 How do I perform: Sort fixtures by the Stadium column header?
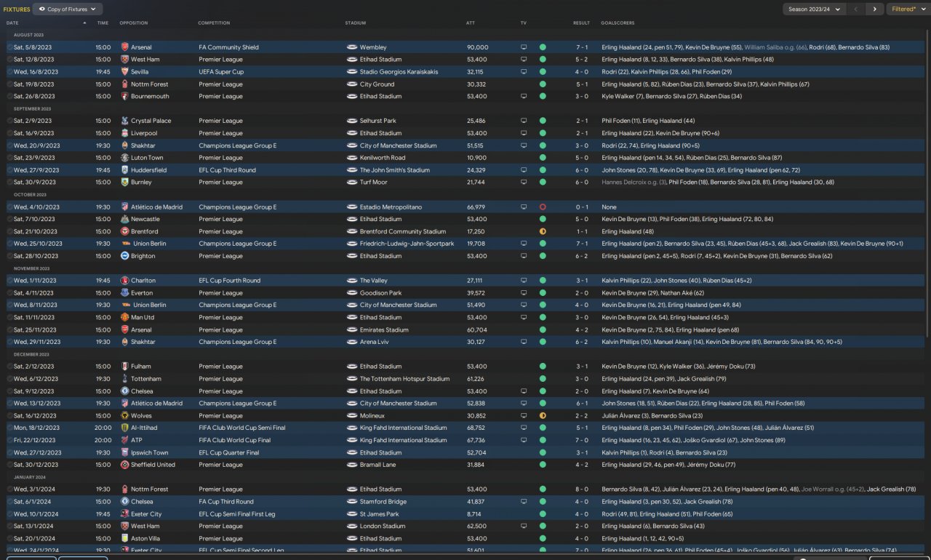(356, 23)
